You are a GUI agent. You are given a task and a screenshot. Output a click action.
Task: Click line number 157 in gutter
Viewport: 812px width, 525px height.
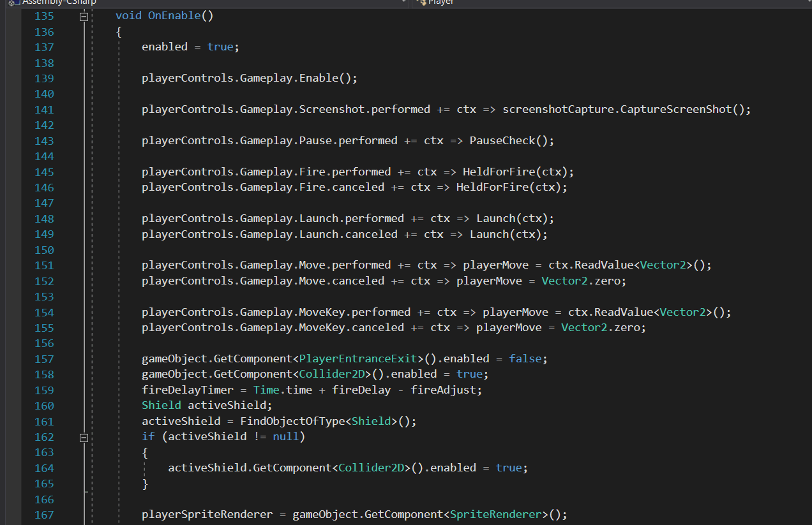[43, 359]
